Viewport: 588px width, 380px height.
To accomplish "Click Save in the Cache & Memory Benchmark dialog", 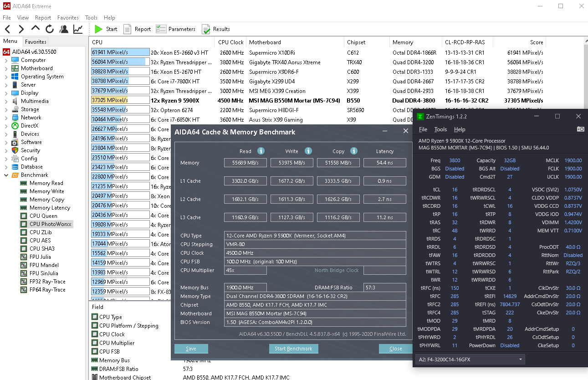I will (x=191, y=349).
